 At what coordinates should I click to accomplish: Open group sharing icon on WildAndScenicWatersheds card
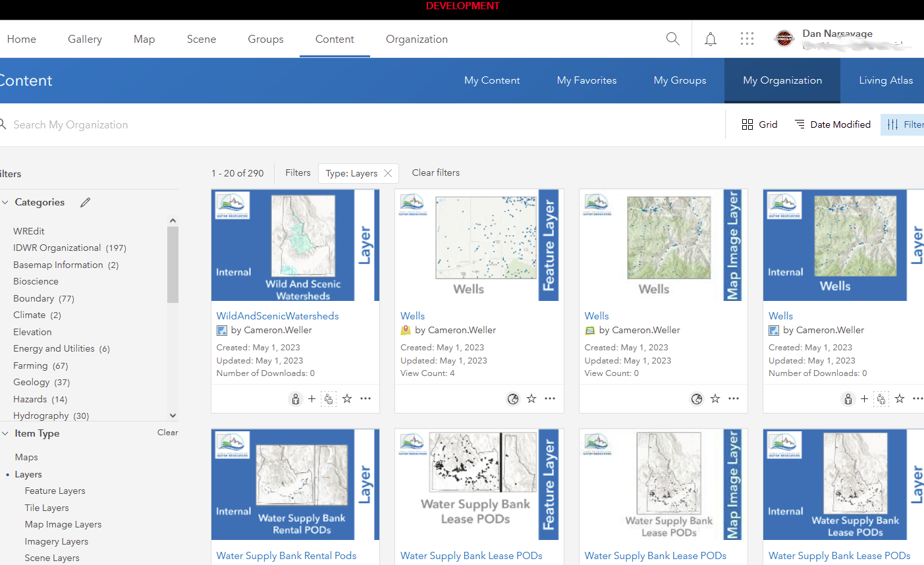[329, 398]
